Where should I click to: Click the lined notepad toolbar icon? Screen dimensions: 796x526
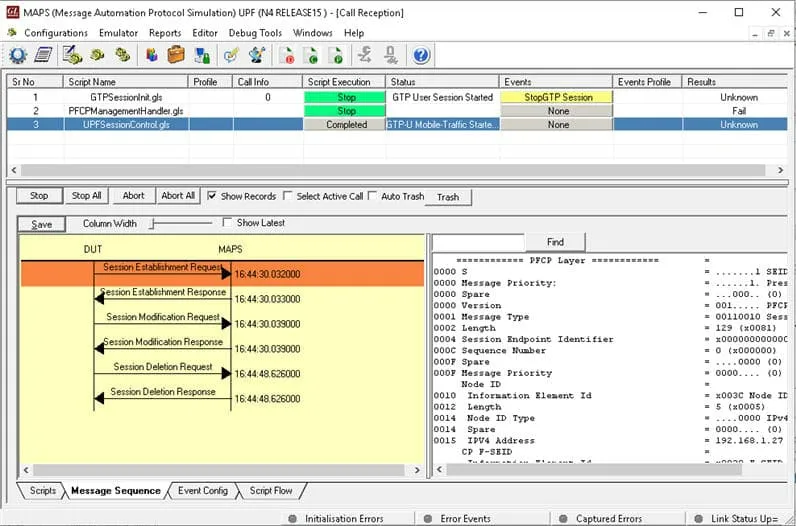point(44,55)
